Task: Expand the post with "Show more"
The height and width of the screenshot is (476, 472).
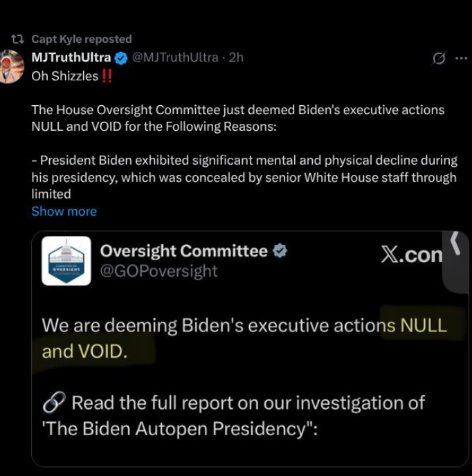Action: tap(64, 211)
